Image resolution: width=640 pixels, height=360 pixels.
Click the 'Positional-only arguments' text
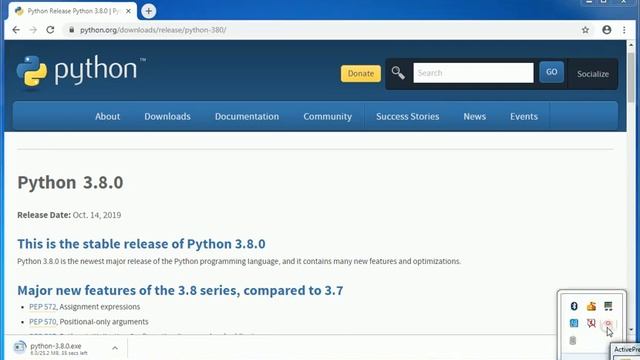104,322
